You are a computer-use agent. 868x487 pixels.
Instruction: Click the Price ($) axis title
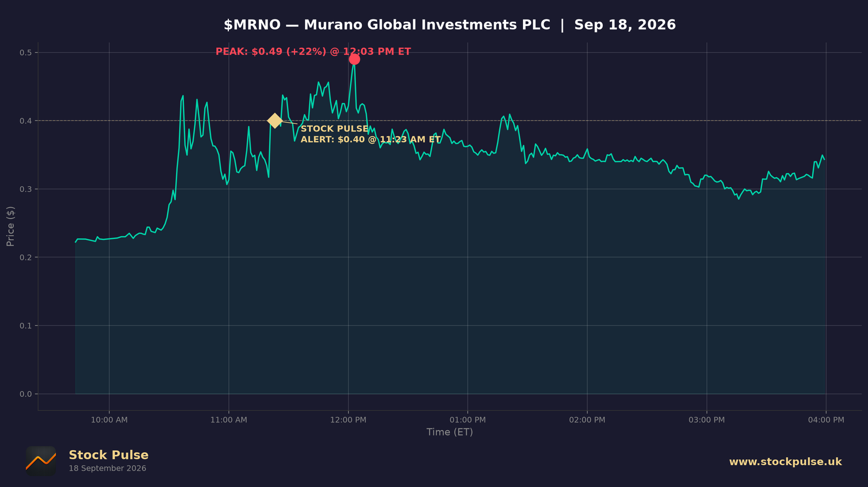pyautogui.click(x=10, y=226)
